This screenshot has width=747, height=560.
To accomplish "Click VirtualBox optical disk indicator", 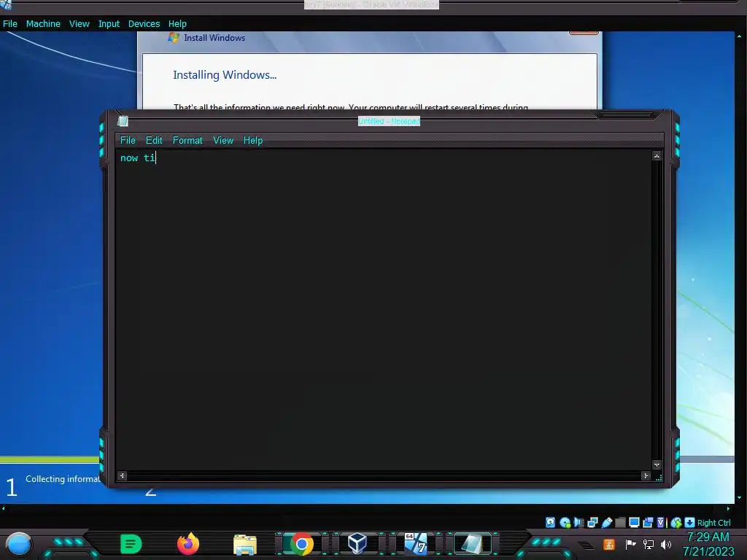I will point(565,523).
